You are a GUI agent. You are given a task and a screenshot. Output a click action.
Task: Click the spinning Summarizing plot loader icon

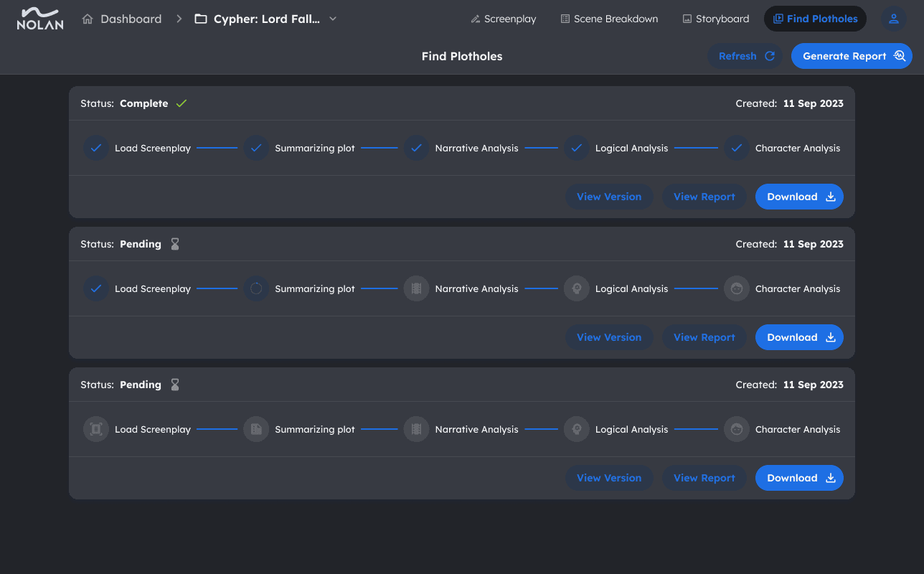point(256,289)
